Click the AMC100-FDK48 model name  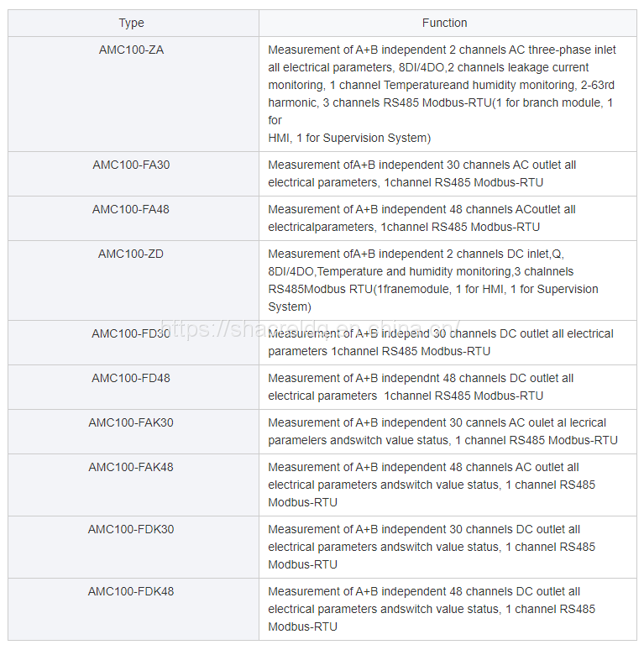click(x=131, y=591)
